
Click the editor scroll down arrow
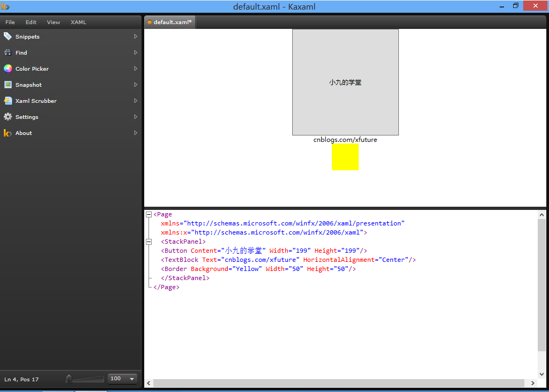541,374
